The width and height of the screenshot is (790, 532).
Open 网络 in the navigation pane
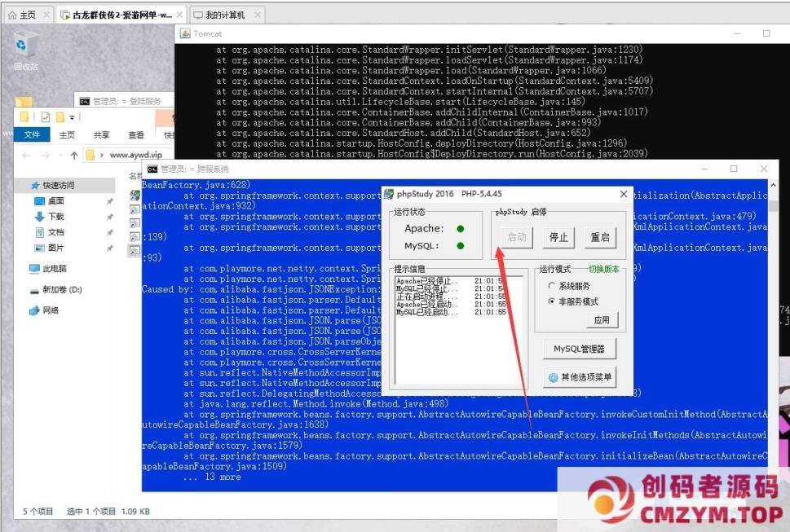coord(51,310)
